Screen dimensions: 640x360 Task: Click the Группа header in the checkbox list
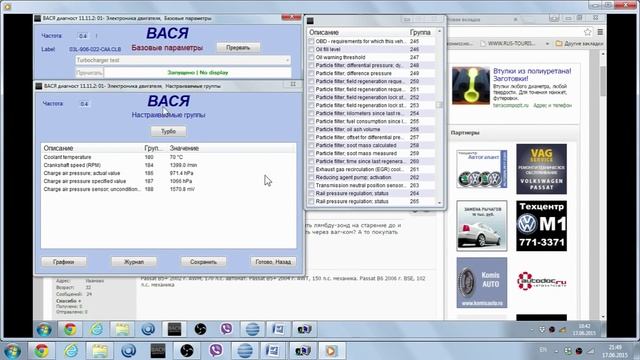420,32
